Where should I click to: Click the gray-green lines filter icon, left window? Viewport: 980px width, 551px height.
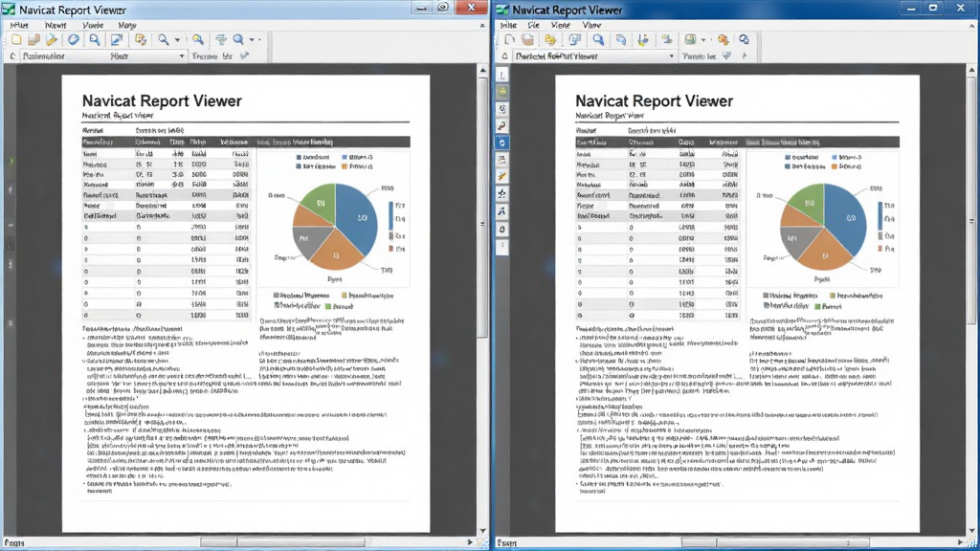click(221, 39)
